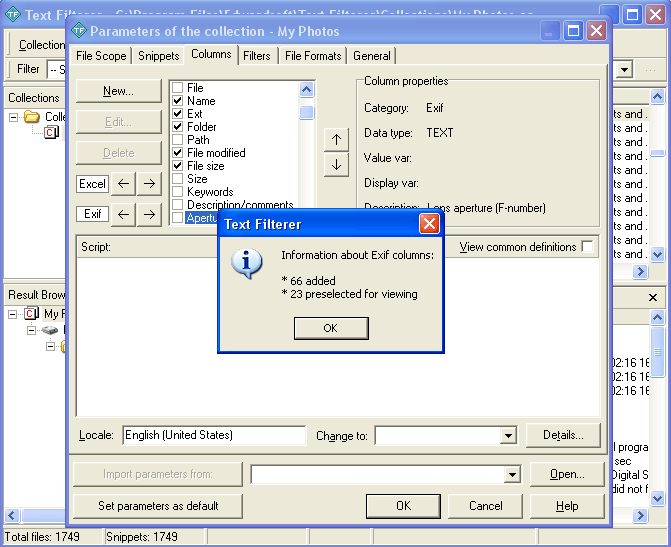Screen dimensions: 671x547
Task: Open the Change to locale dropdown
Action: pyautogui.click(x=508, y=436)
